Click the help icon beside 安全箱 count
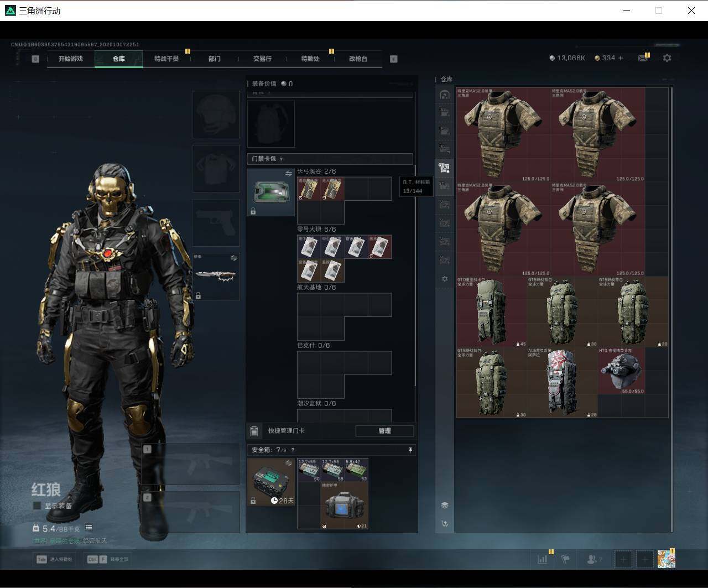This screenshot has height=588, width=708. point(293,450)
